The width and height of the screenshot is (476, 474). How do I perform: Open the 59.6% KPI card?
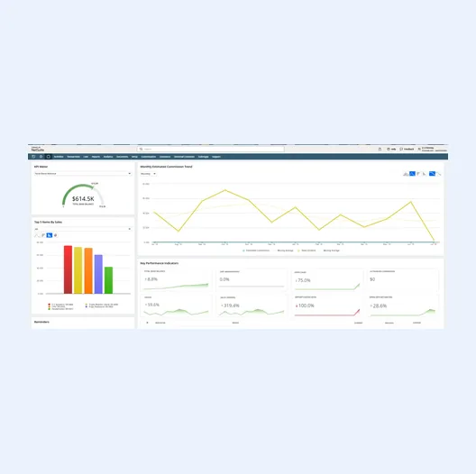click(177, 306)
